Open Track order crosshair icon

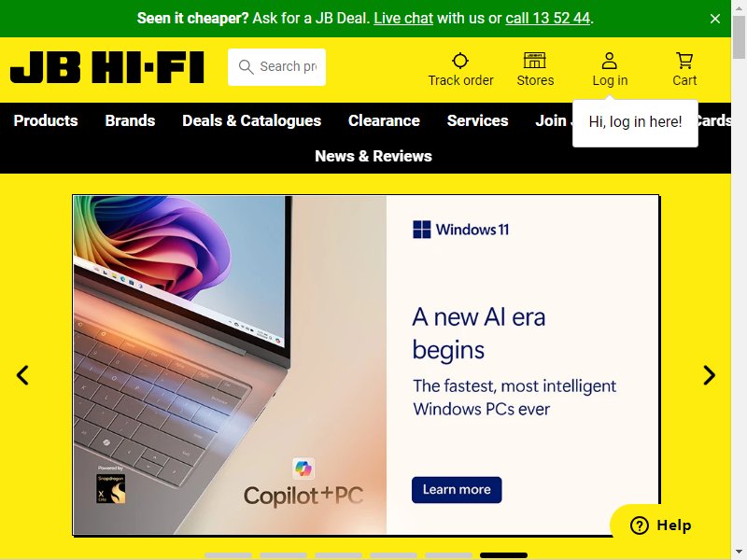(460, 61)
